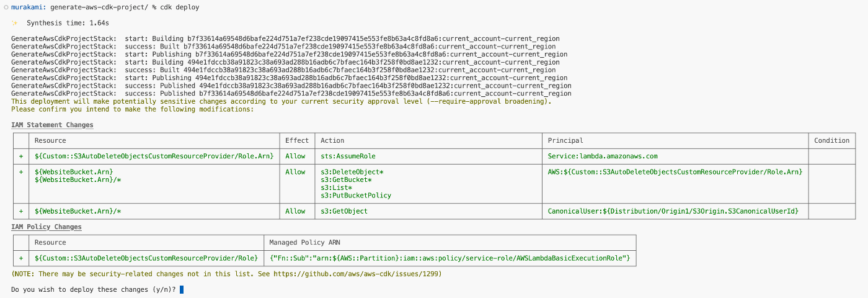Click the IAM Statement Changes heading

52,125
